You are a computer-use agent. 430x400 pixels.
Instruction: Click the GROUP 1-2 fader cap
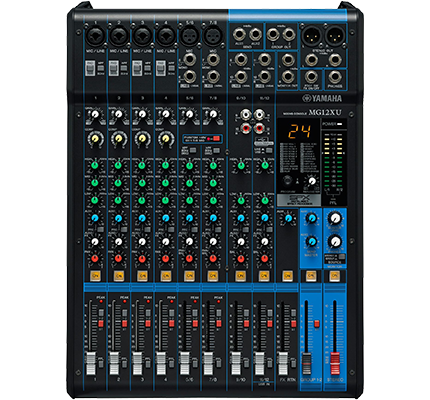(x=307, y=363)
